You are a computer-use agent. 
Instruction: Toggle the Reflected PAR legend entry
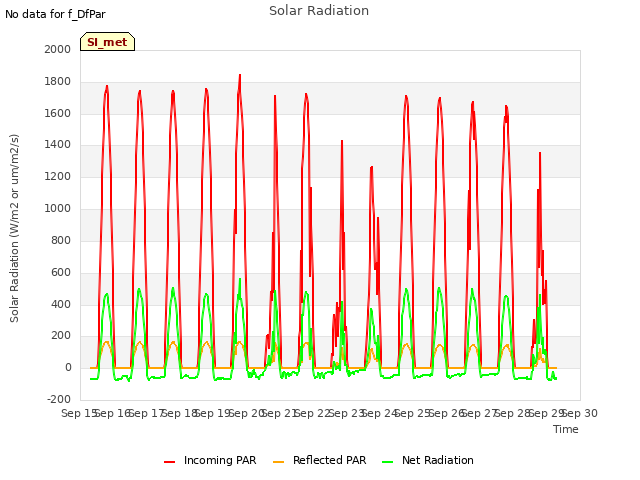320,460
